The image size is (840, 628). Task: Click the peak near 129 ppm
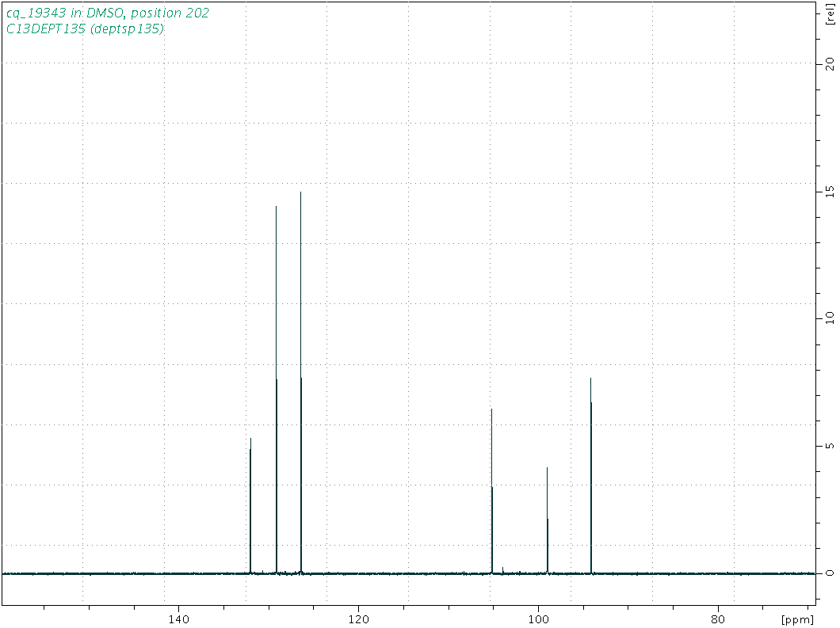click(x=277, y=389)
